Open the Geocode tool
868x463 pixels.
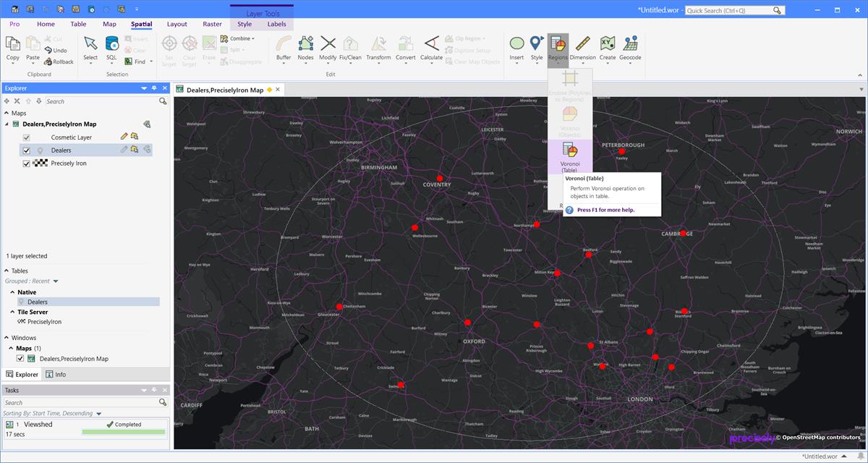pos(629,48)
